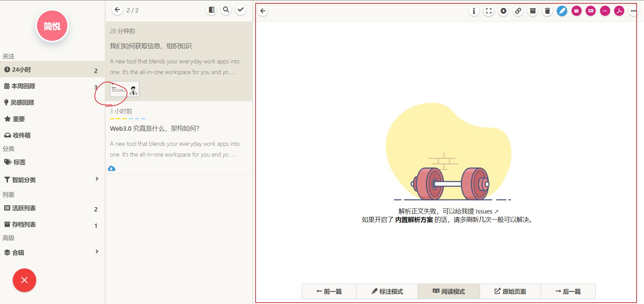Screen dimensions: 644x304
Task: Copy the article link
Action: pos(518,11)
